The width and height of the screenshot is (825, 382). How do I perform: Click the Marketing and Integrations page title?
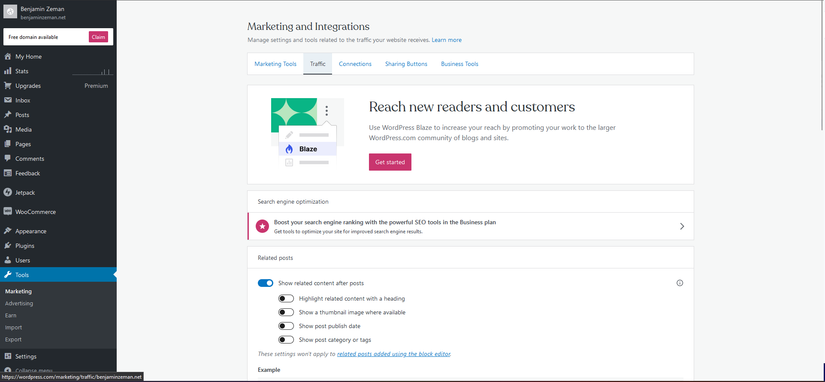pos(308,26)
